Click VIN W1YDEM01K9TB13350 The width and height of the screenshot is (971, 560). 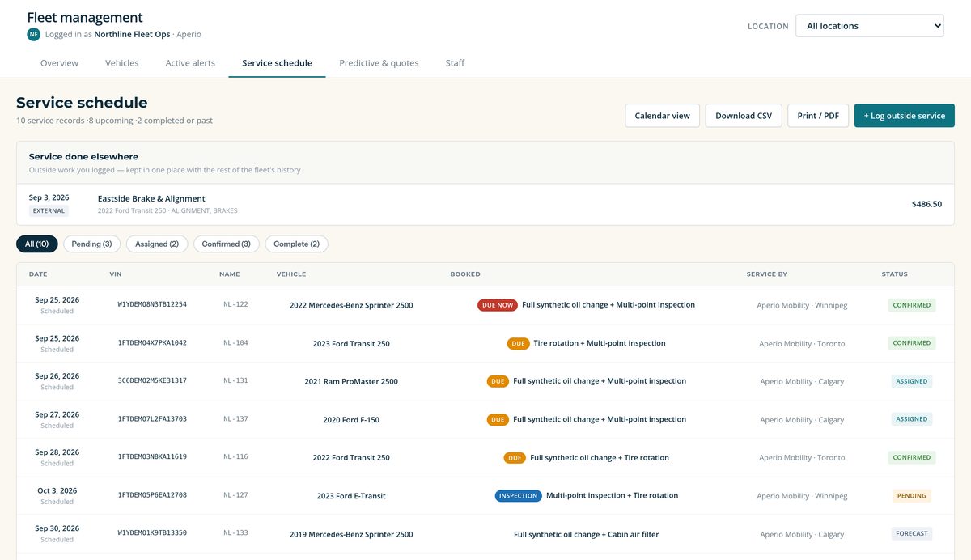(152, 533)
